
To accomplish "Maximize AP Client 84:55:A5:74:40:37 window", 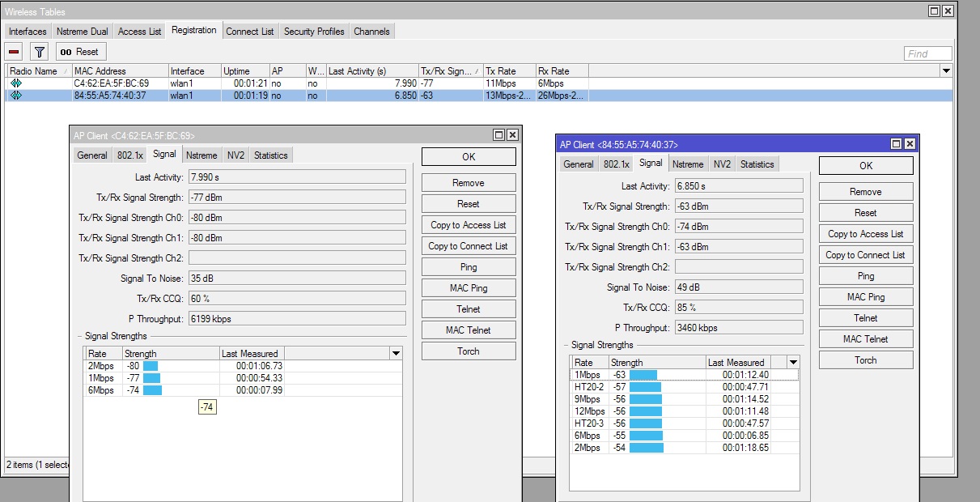I will tap(896, 143).
